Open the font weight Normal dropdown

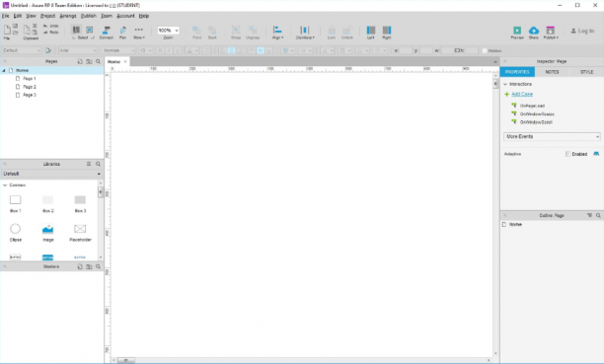click(x=118, y=50)
